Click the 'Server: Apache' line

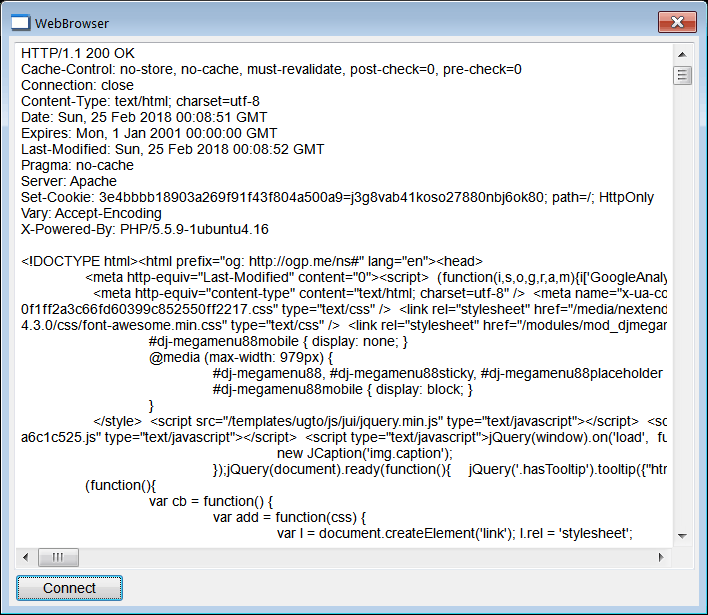(69, 181)
